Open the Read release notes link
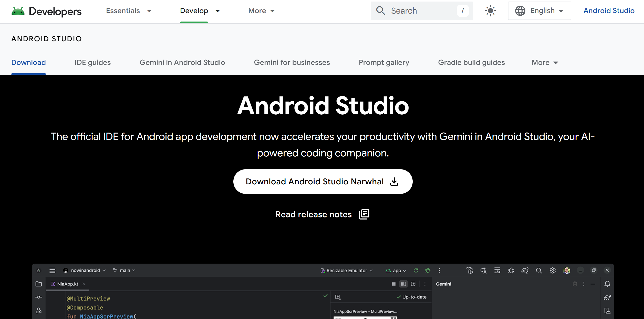The image size is (644, 319). (313, 214)
